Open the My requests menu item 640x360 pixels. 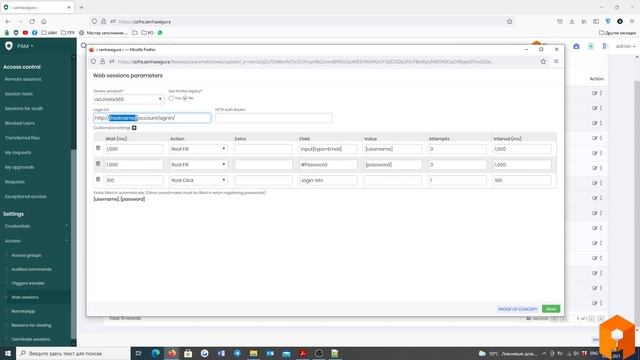click(18, 153)
